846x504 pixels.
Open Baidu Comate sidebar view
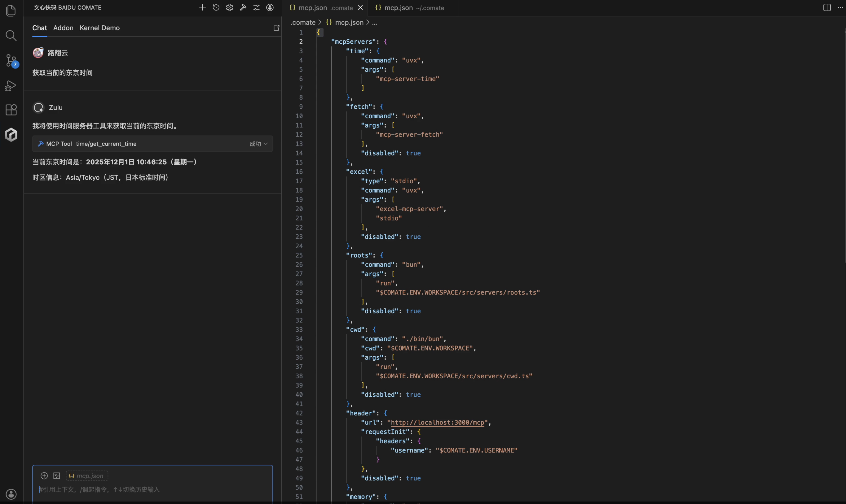pyautogui.click(x=11, y=135)
